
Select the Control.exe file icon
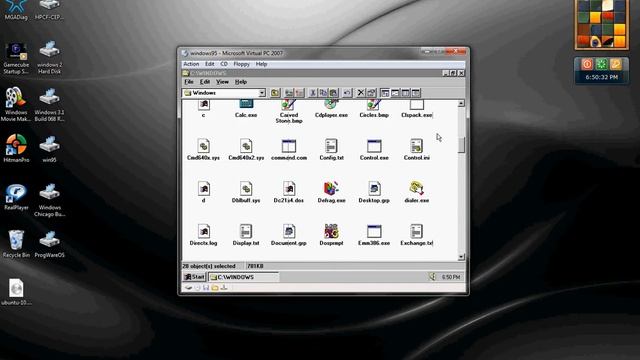(x=374, y=149)
